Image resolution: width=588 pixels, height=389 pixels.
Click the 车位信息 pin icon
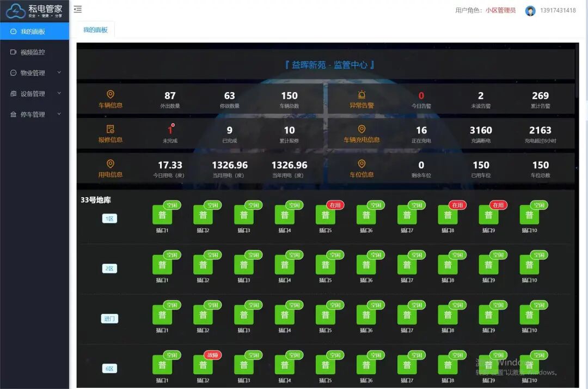coord(362,164)
